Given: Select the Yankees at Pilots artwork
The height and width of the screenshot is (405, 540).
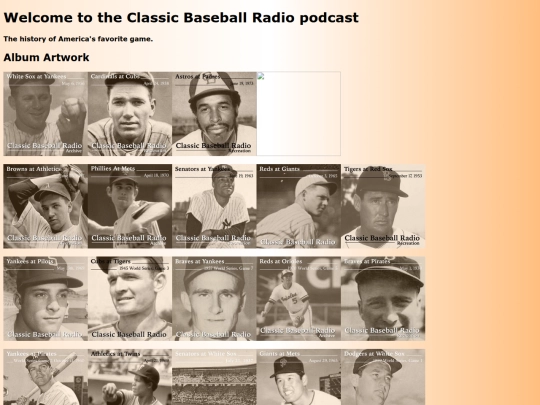Looking at the screenshot, I should point(45,299).
